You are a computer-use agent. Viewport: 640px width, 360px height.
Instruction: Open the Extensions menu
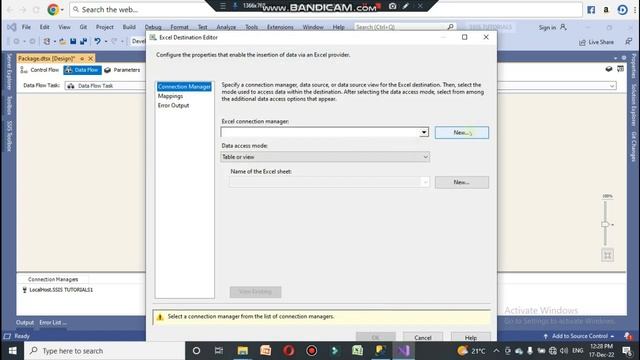tap(280, 27)
